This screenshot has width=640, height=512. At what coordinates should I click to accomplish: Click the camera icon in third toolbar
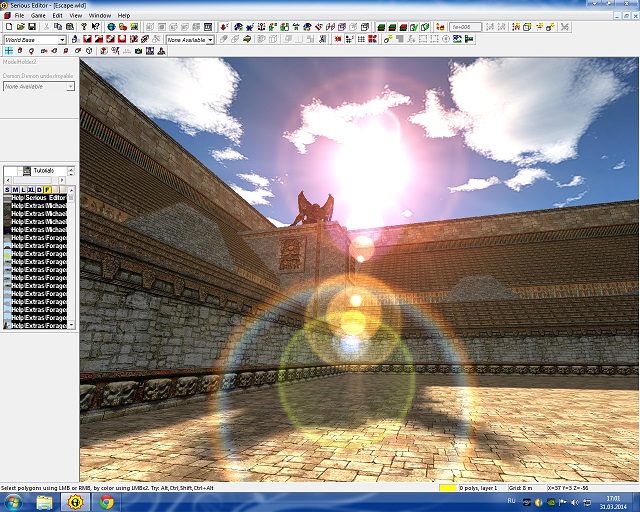pyautogui.click(x=138, y=51)
